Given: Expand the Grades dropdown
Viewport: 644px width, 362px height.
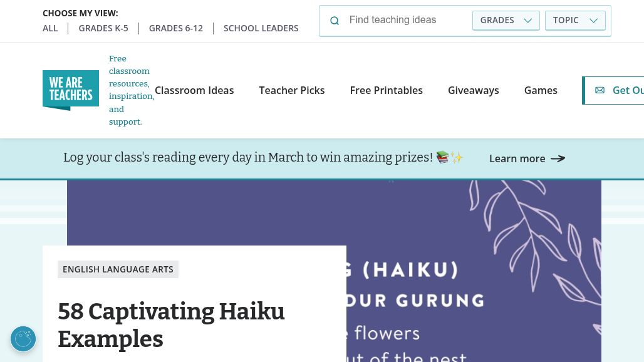Looking at the screenshot, I should pos(506,20).
